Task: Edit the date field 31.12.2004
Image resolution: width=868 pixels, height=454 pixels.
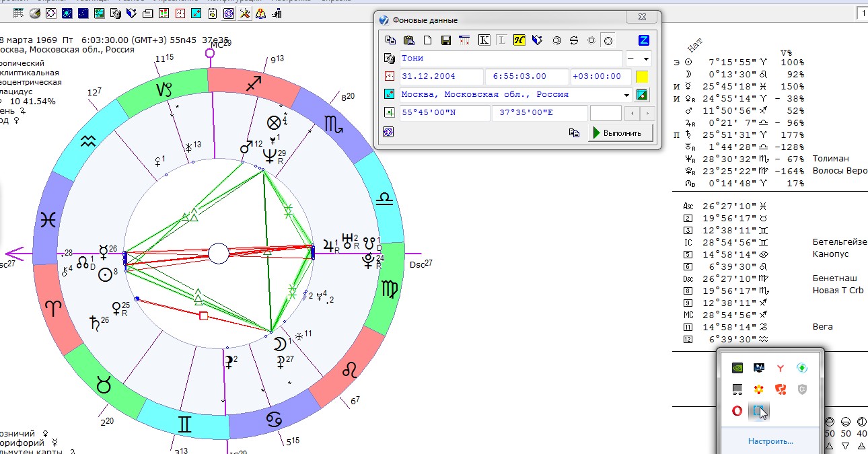Action: (441, 77)
